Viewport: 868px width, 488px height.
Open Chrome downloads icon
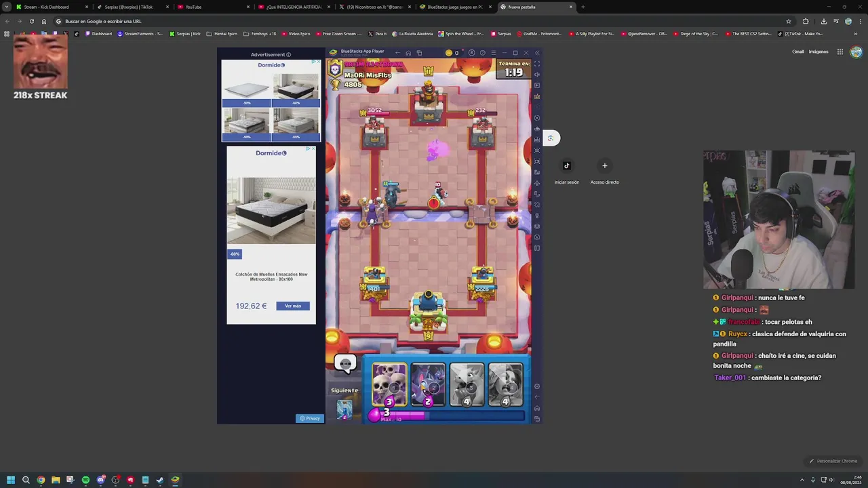(823, 21)
